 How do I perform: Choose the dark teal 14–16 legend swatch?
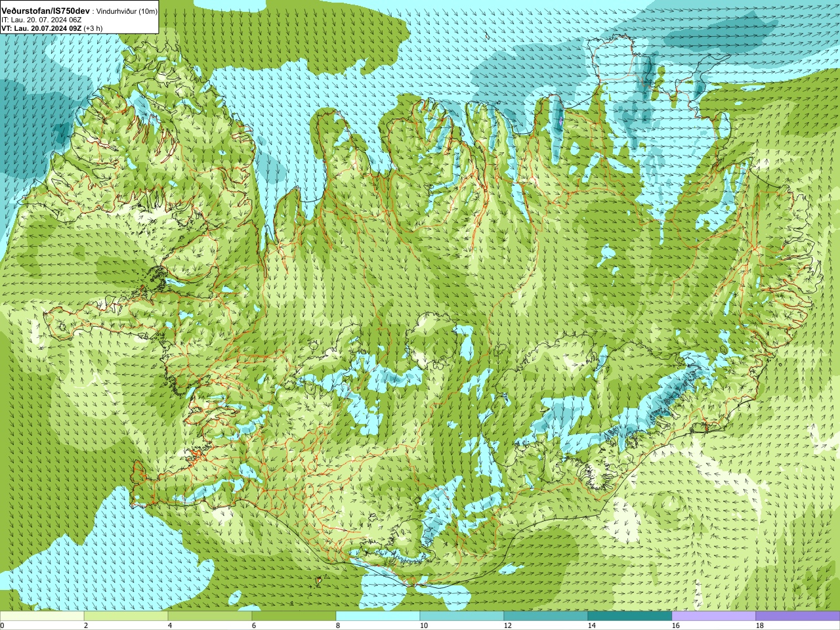point(630,616)
